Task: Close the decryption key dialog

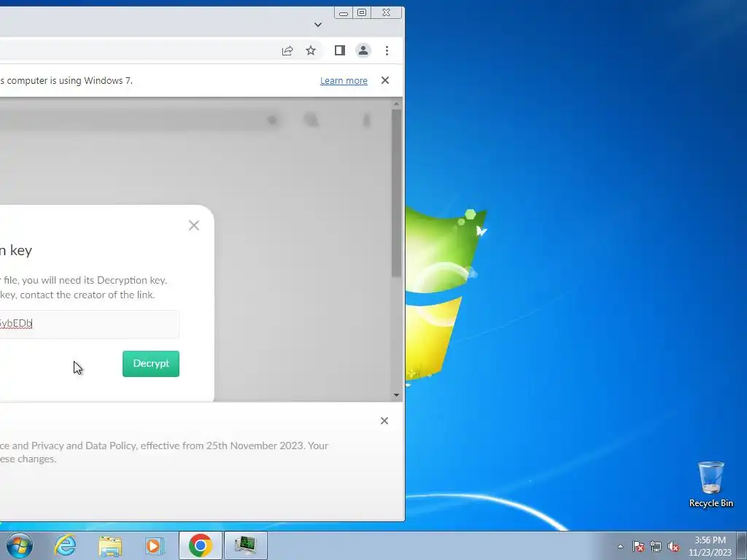Action: click(x=193, y=225)
